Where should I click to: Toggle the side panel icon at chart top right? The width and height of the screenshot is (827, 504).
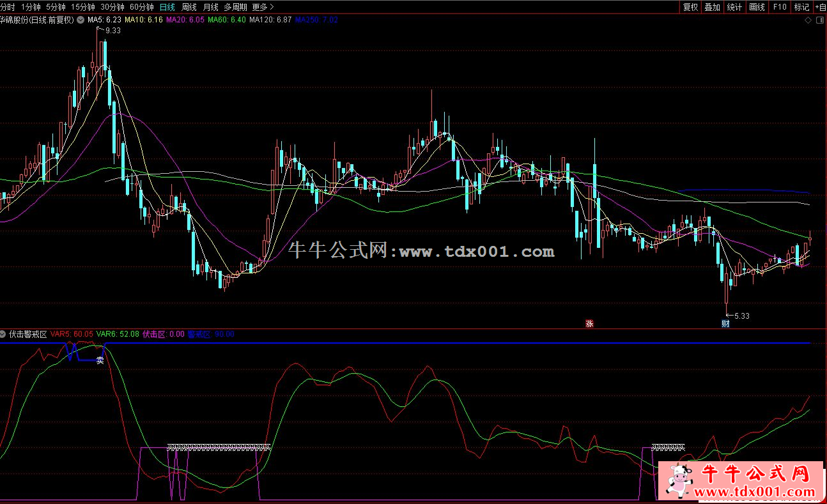820,20
